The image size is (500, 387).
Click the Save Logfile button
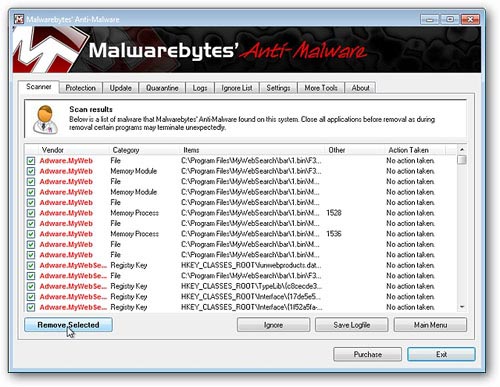coord(352,325)
